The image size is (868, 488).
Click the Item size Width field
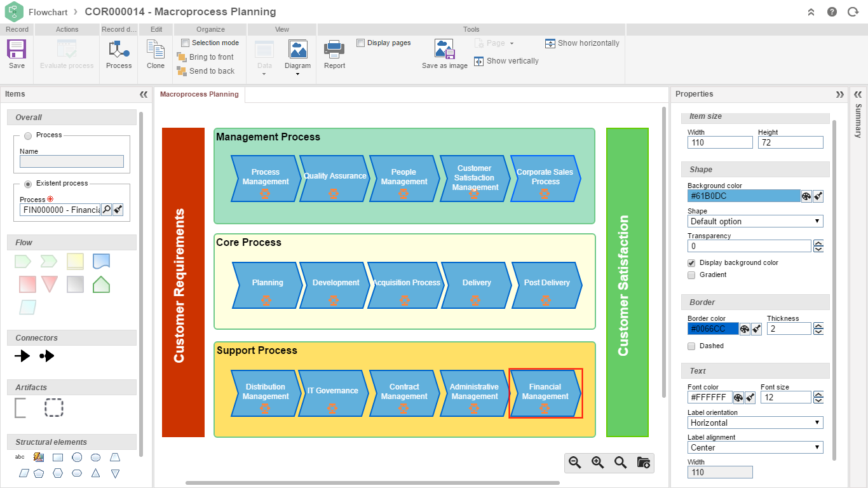(720, 143)
